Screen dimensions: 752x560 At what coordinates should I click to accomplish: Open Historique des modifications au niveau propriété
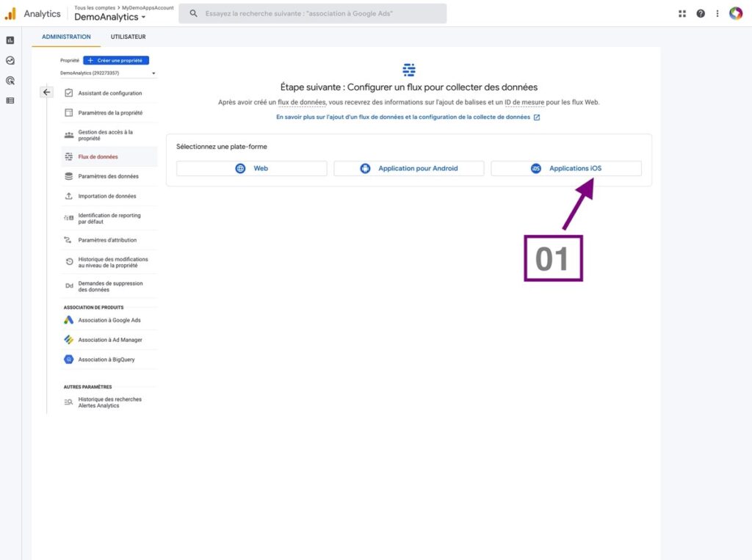[x=109, y=262]
